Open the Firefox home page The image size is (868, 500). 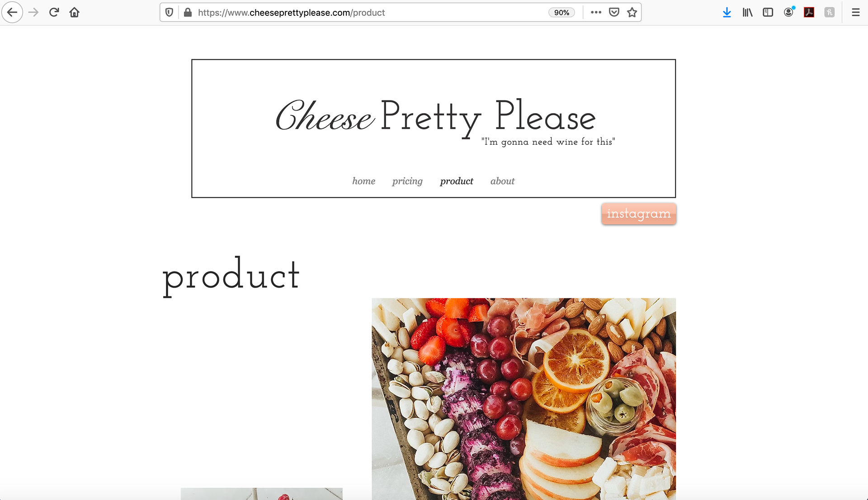click(x=75, y=12)
